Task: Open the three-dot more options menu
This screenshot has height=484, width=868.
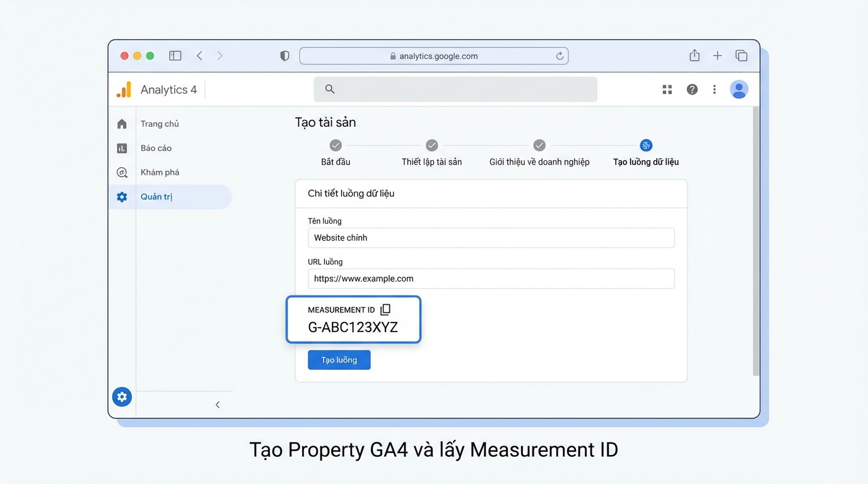Action: pos(714,89)
